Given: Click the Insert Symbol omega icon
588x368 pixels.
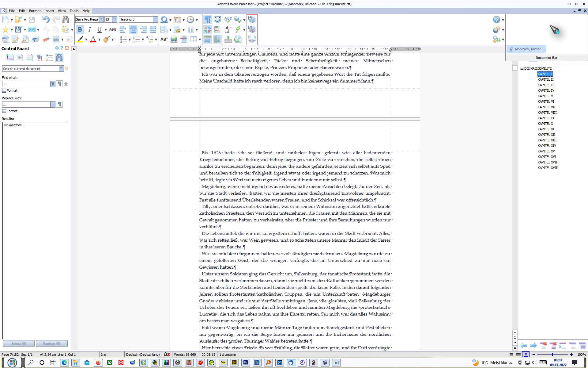Looking at the screenshot, I should pyautogui.click(x=164, y=20).
